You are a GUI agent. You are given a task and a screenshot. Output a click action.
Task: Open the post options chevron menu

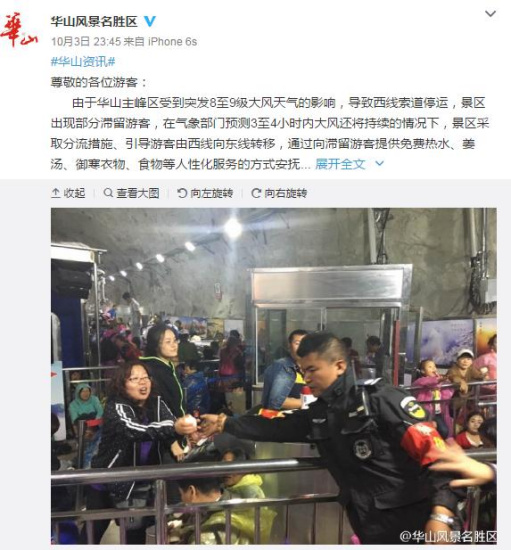[x=490, y=14]
